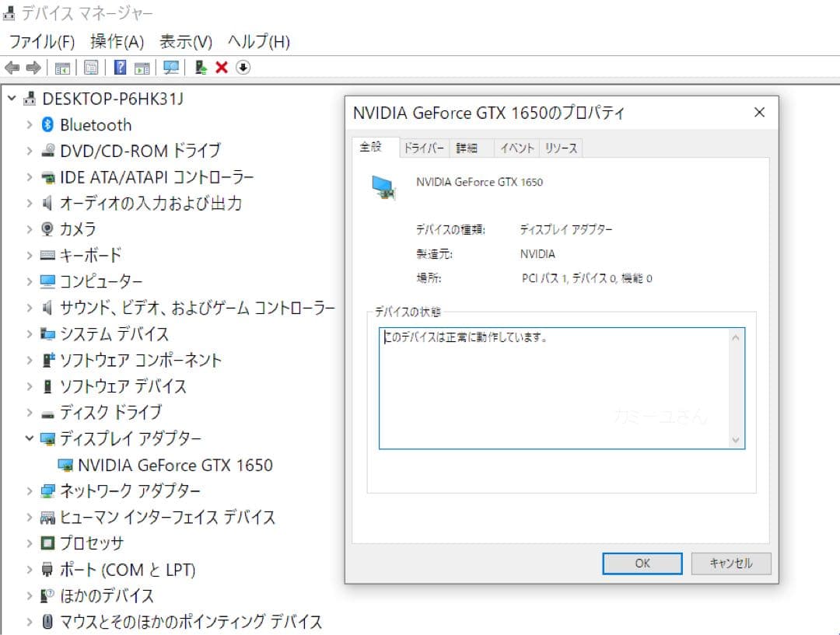Expand the カメラ category
This screenshot has height=635, width=840.
[30, 229]
